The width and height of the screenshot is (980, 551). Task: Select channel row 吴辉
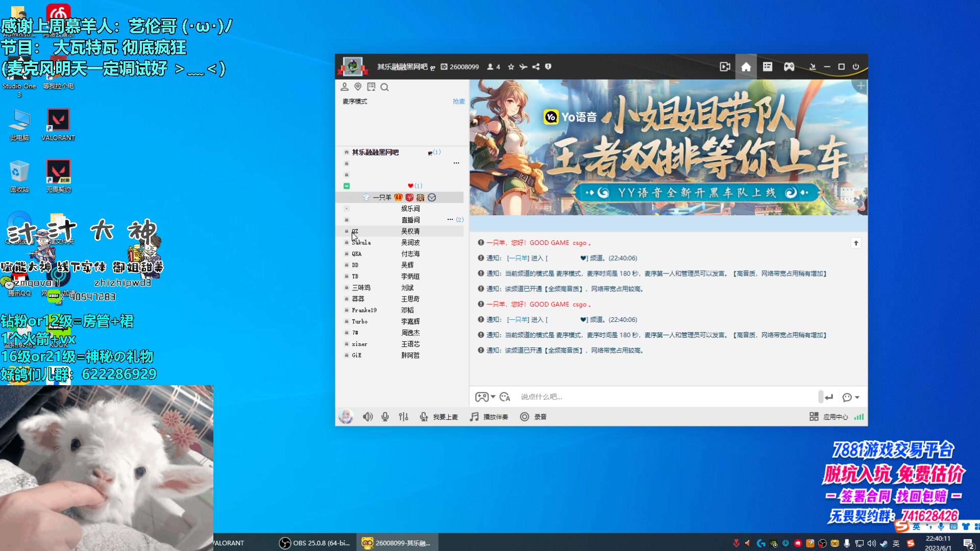(400, 265)
